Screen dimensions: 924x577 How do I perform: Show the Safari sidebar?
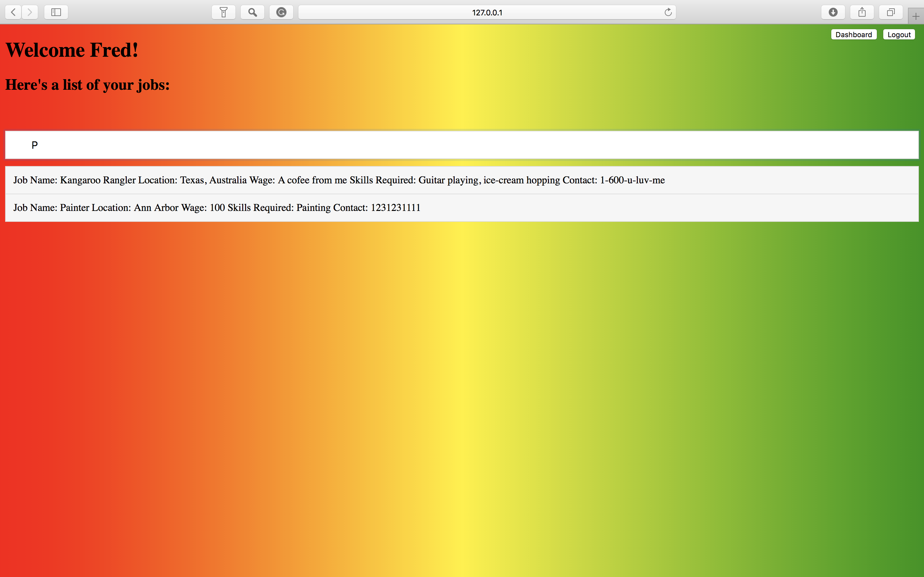pyautogui.click(x=56, y=12)
